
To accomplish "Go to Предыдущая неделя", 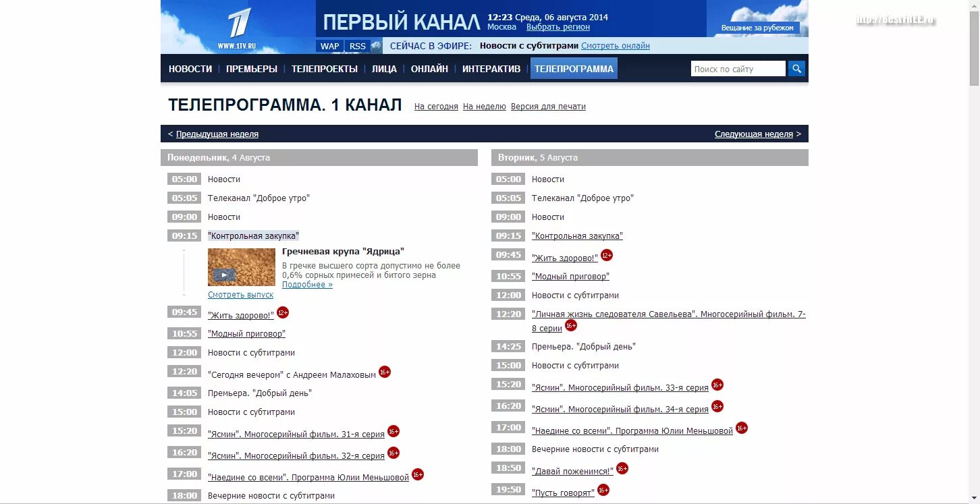I will pos(217,134).
